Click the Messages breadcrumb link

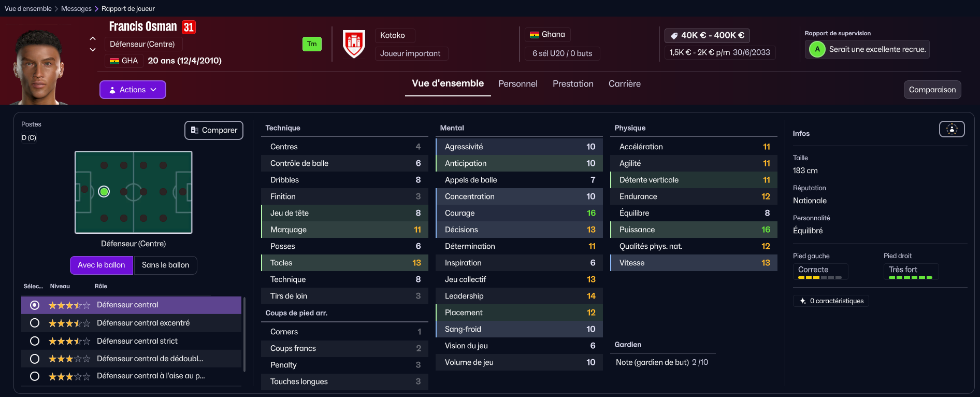point(76,8)
